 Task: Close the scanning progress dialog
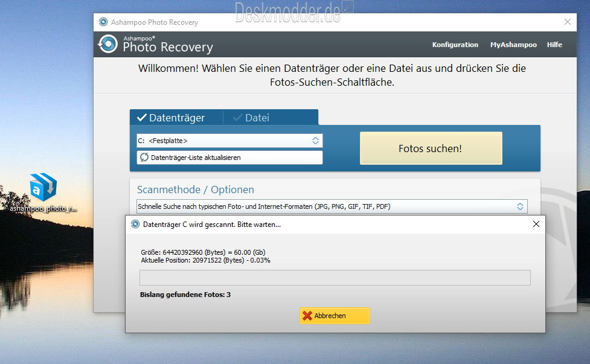(536, 224)
